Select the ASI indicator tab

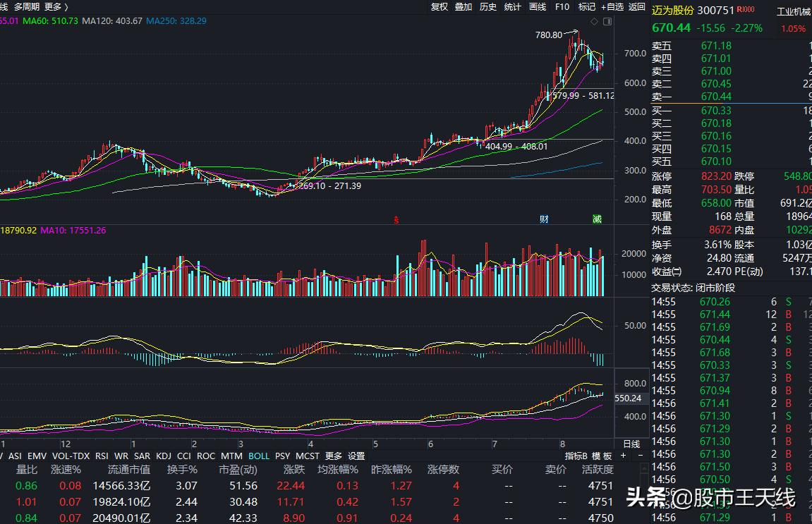coord(15,456)
